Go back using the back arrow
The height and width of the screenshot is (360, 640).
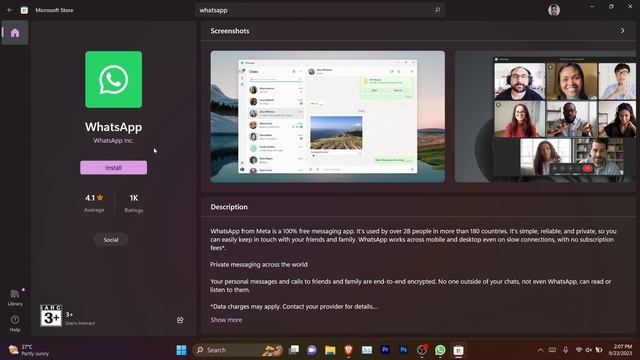pos(9,10)
